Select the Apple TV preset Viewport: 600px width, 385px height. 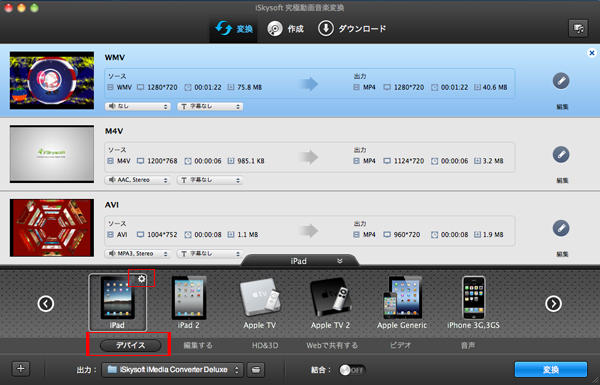[260, 302]
